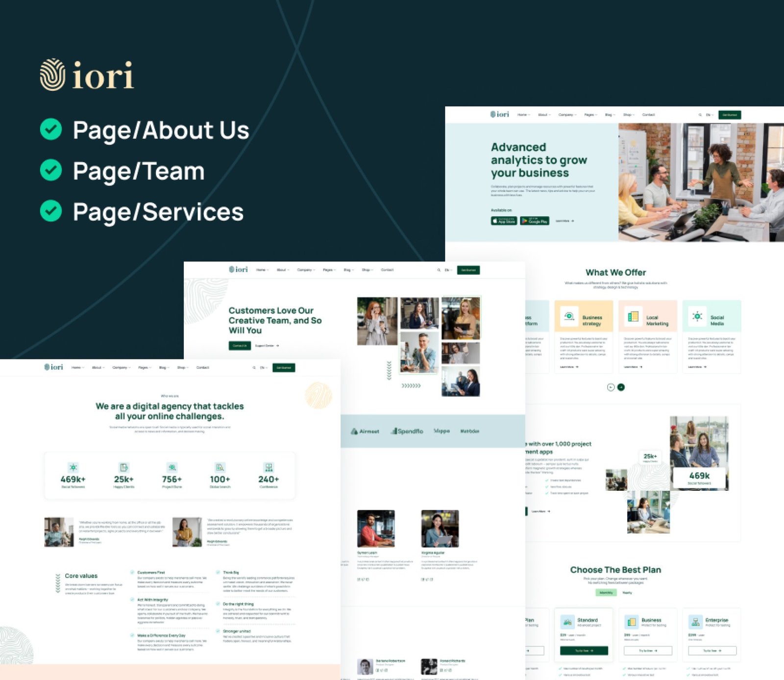
Task: Click Social Media card icon
Action: pyautogui.click(x=697, y=316)
